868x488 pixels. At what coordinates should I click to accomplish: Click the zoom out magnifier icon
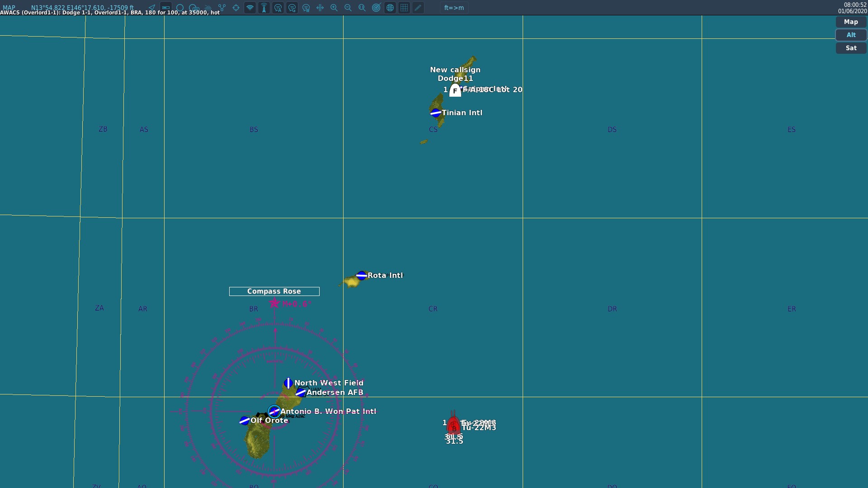pyautogui.click(x=348, y=8)
